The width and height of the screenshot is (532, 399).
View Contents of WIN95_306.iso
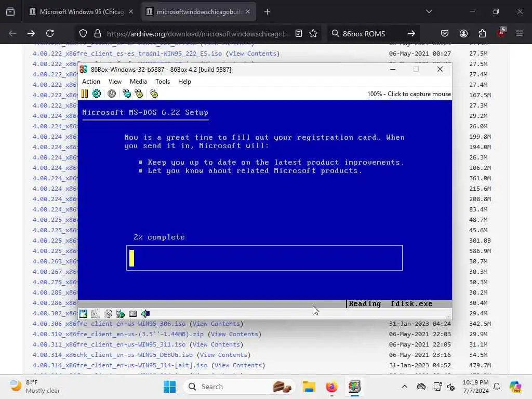point(217,324)
